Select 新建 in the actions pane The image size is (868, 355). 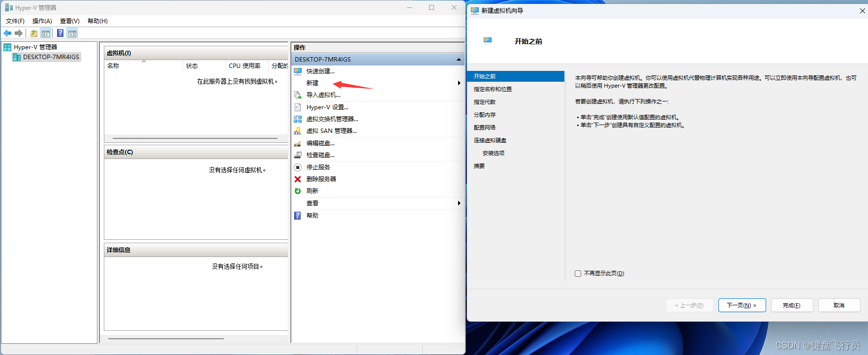pyautogui.click(x=312, y=83)
